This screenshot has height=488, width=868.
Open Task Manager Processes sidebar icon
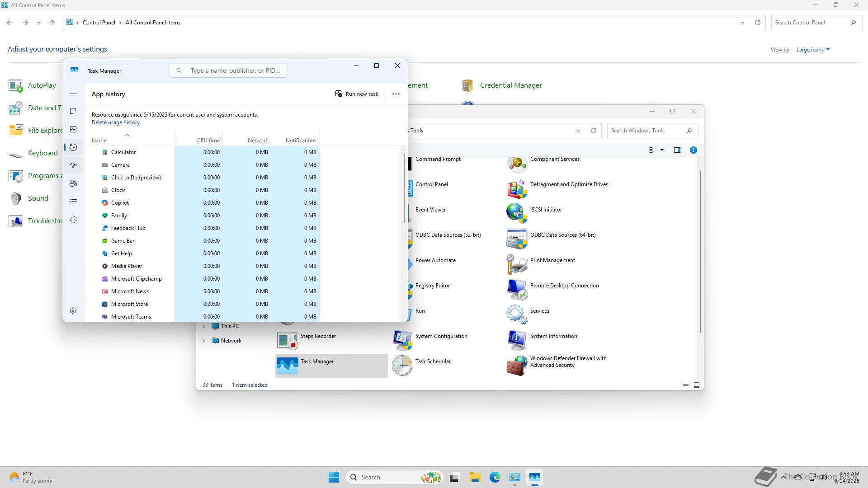73,111
